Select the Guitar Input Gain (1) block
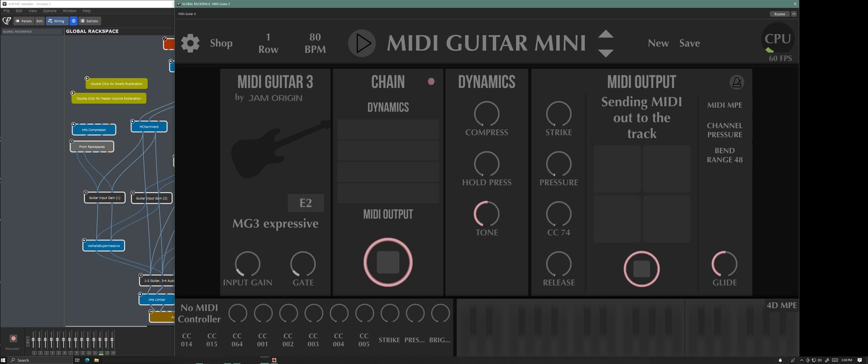This screenshot has height=364, width=868. [104, 198]
